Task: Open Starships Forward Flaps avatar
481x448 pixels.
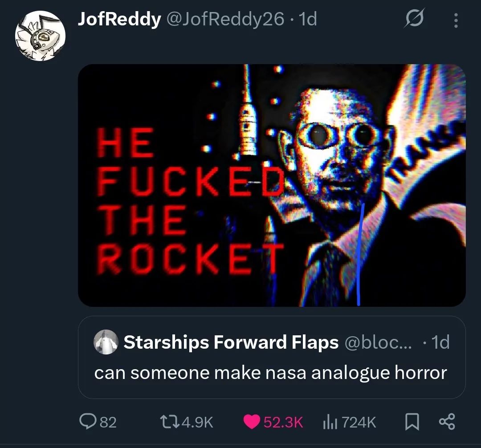Action: tap(106, 342)
